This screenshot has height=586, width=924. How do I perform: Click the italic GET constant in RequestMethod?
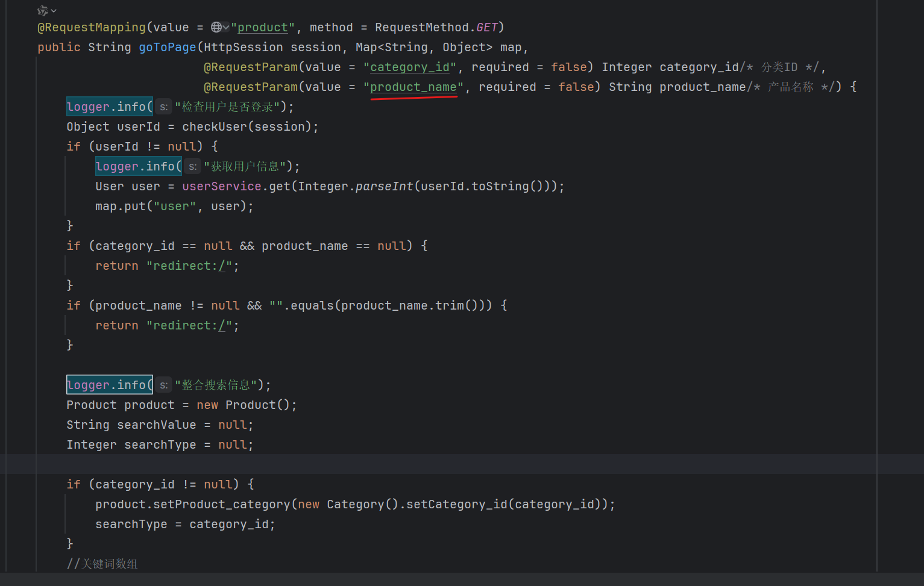[486, 27]
